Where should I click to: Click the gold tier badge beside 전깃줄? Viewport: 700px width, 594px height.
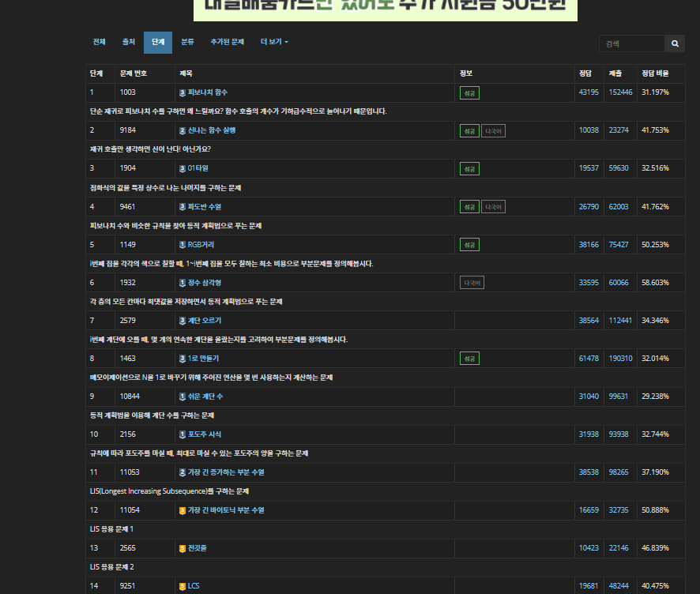183,548
